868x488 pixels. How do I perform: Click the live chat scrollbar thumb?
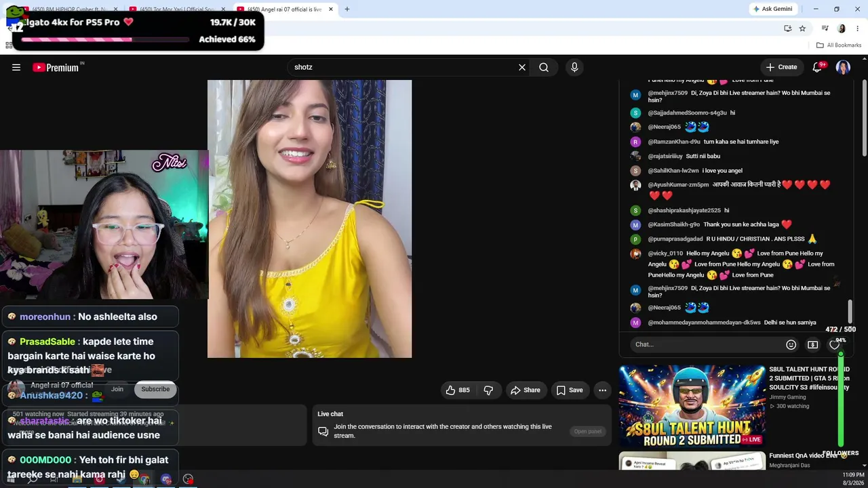point(850,312)
